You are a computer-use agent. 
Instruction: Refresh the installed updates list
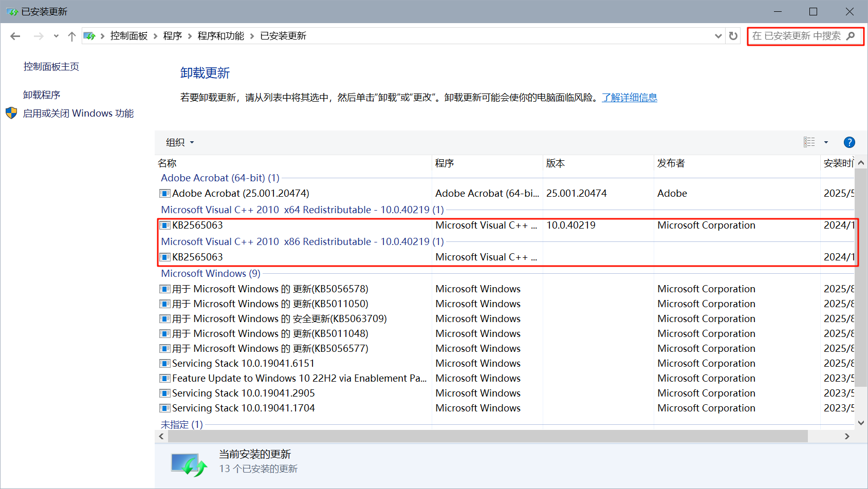click(x=733, y=36)
